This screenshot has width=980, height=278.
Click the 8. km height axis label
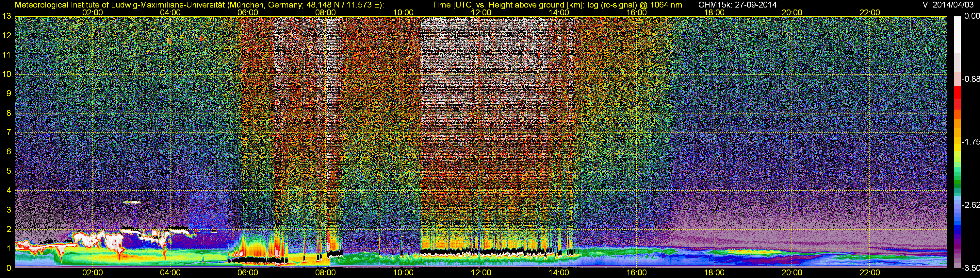pos(9,113)
